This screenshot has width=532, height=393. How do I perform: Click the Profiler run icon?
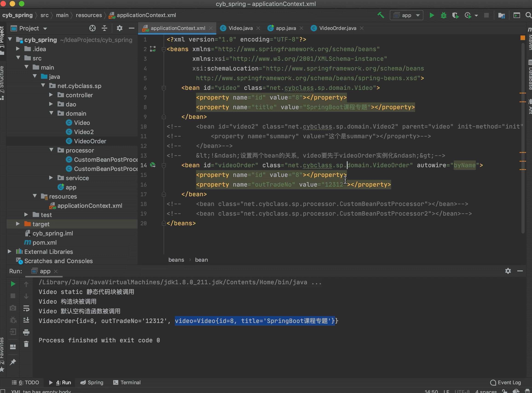pyautogui.click(x=468, y=15)
